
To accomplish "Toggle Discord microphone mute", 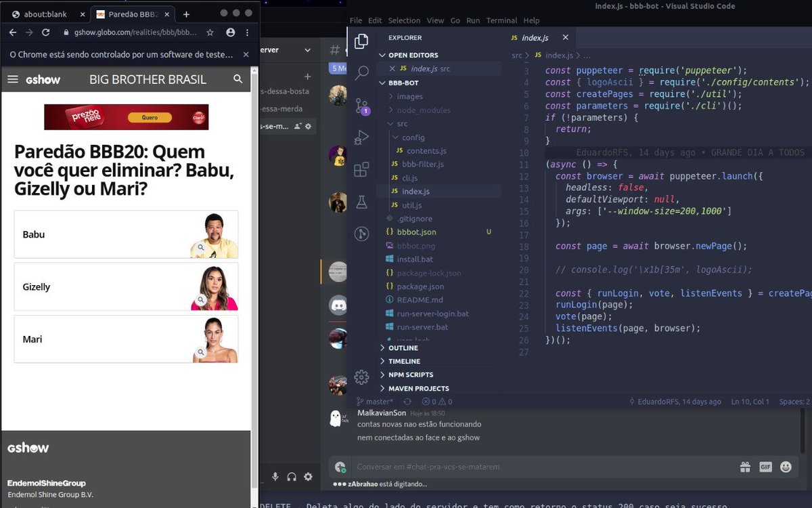I will 275,477.
